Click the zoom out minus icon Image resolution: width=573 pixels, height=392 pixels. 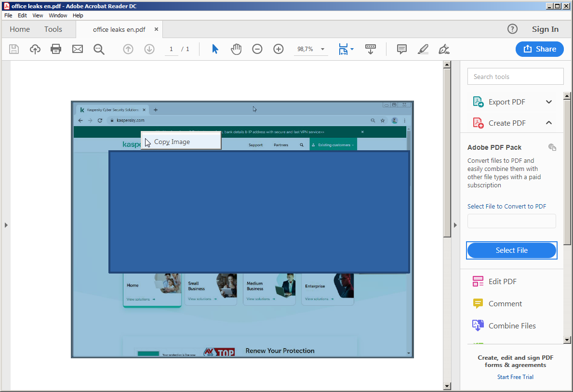pyautogui.click(x=257, y=49)
